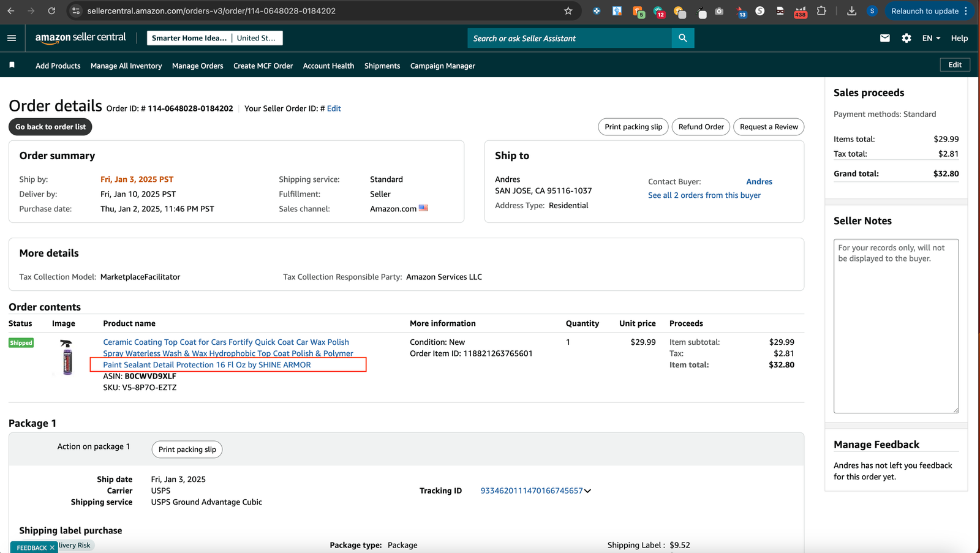Click Relaunch to update button

coord(925,11)
